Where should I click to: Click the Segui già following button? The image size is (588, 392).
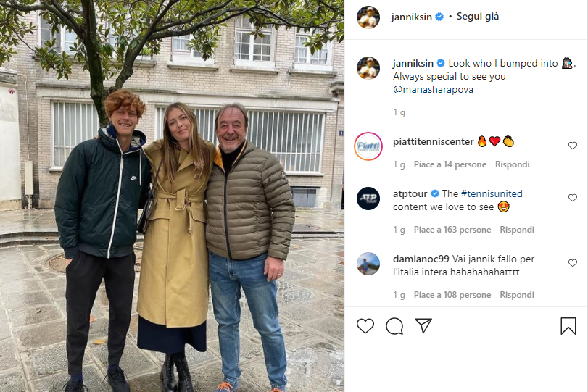pyautogui.click(x=478, y=17)
